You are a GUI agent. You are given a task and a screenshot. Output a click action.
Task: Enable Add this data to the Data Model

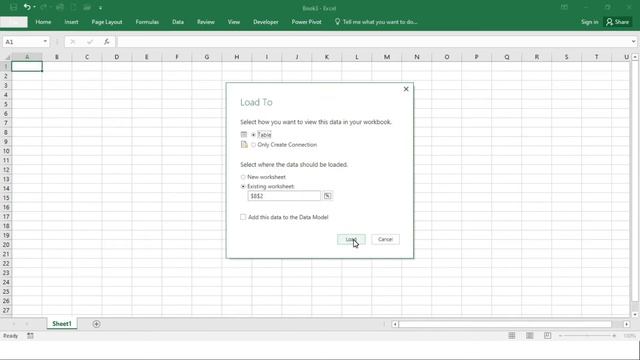(x=243, y=217)
